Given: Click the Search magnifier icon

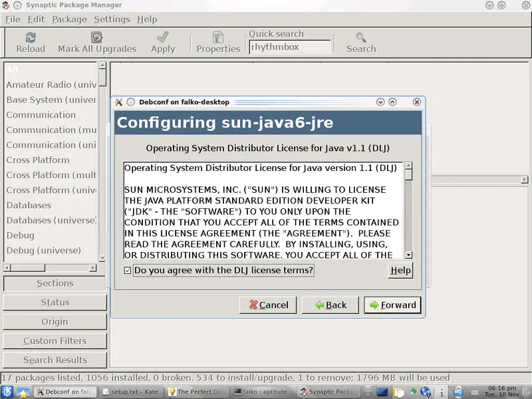Looking at the screenshot, I should (360, 37).
